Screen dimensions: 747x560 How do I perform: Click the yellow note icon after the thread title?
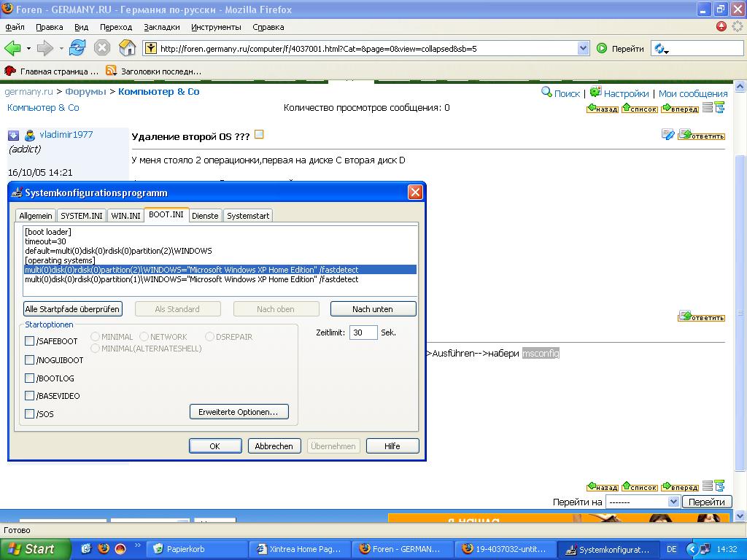click(x=259, y=135)
